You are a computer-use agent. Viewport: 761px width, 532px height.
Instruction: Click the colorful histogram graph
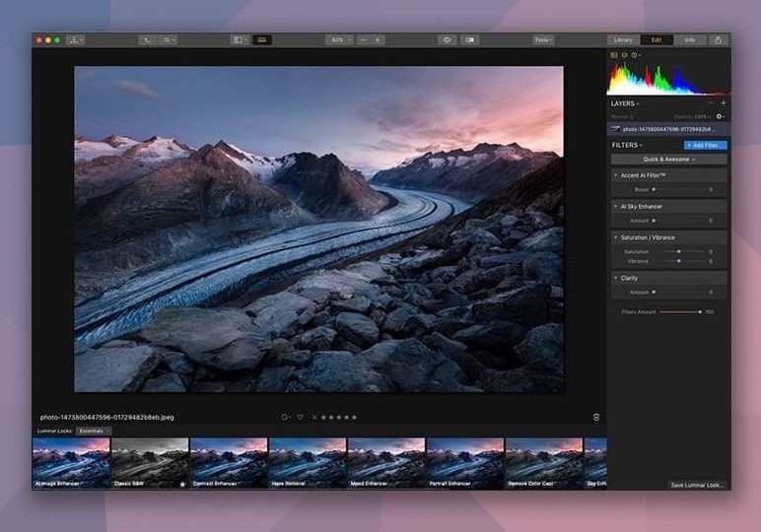tap(668, 78)
